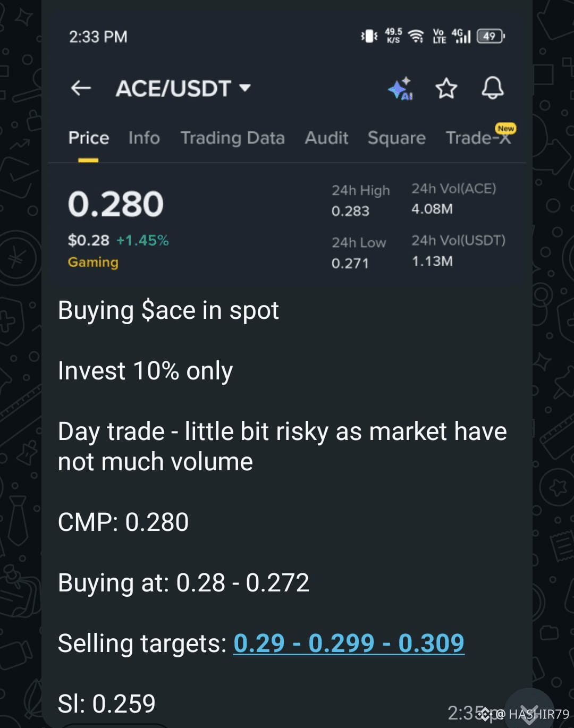Tap the Gaming category tag
574x728 pixels.
tap(93, 263)
